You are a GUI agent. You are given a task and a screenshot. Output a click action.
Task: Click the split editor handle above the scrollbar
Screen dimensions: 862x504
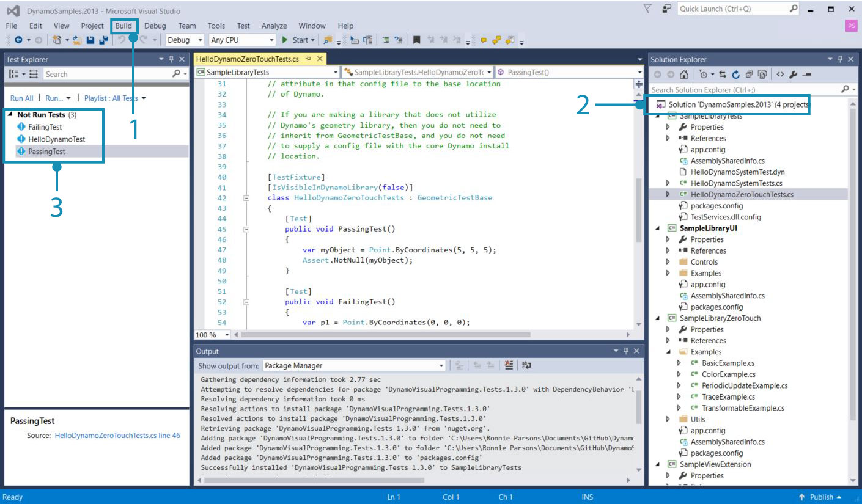639,83
